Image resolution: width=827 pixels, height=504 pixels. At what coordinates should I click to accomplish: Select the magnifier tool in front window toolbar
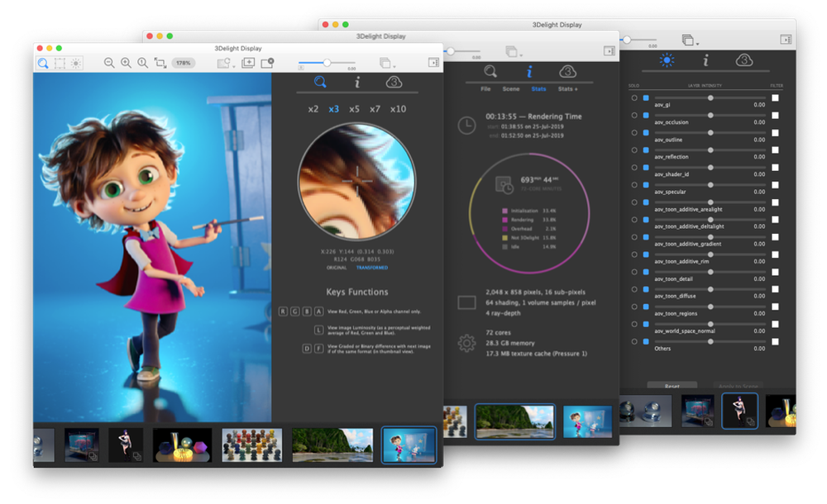click(x=43, y=64)
